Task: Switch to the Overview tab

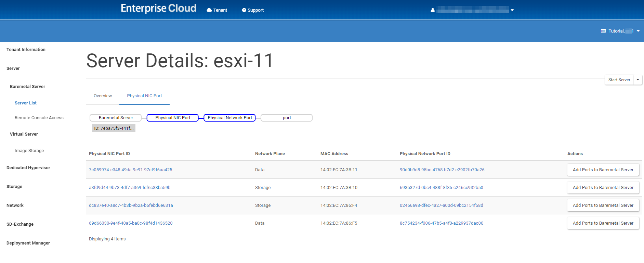Action: (x=103, y=96)
